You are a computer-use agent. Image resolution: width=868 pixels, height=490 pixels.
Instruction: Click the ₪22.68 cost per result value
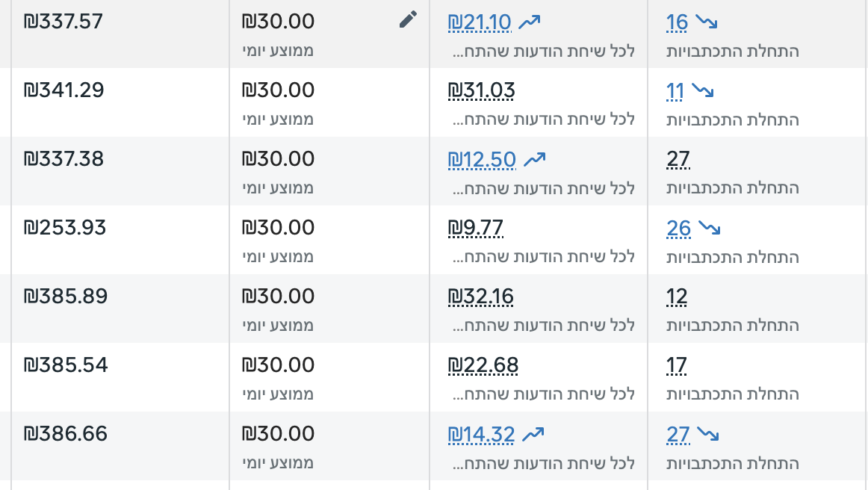pos(483,366)
